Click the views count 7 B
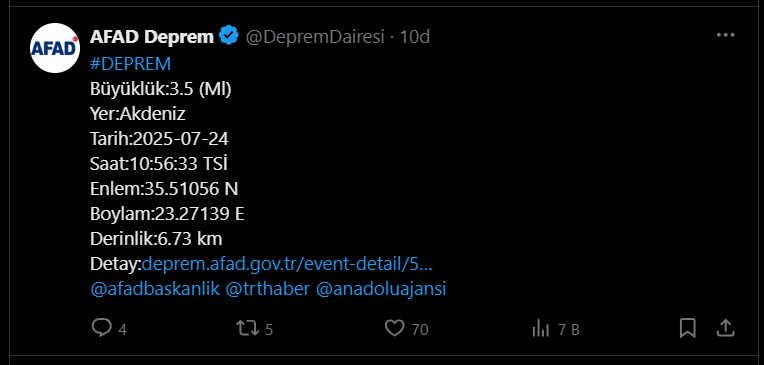The image size is (764, 365). click(569, 330)
